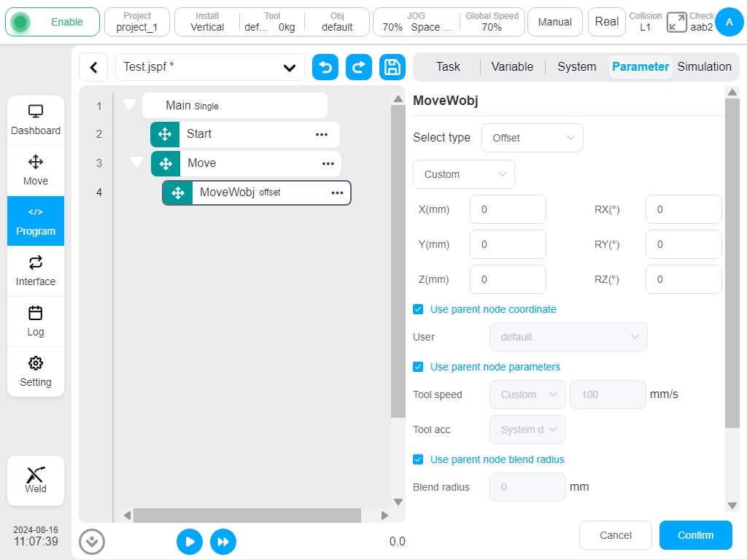Toggle Use parent node blend radius checkbox
This screenshot has height=560, width=747.
click(418, 459)
